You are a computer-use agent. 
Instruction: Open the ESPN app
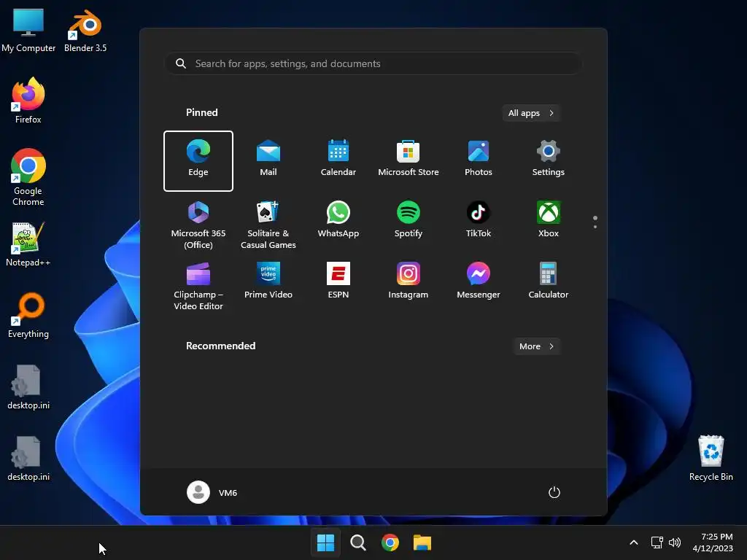338,283
